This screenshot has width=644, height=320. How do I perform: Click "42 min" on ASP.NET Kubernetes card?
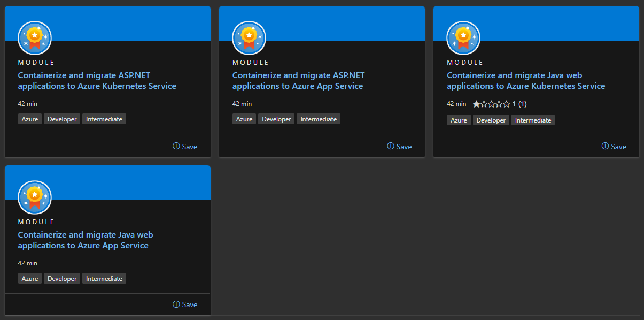point(28,104)
